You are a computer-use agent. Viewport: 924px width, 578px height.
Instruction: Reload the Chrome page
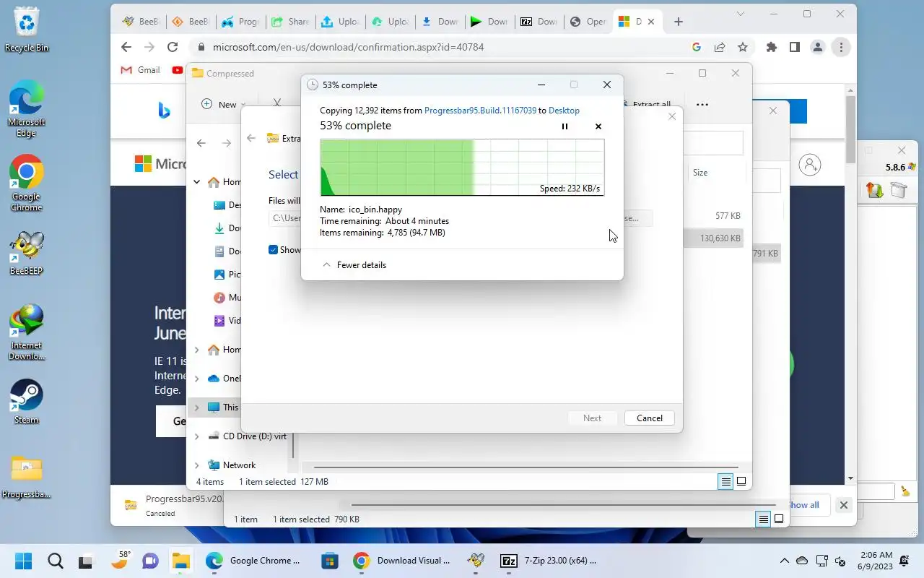(x=172, y=47)
